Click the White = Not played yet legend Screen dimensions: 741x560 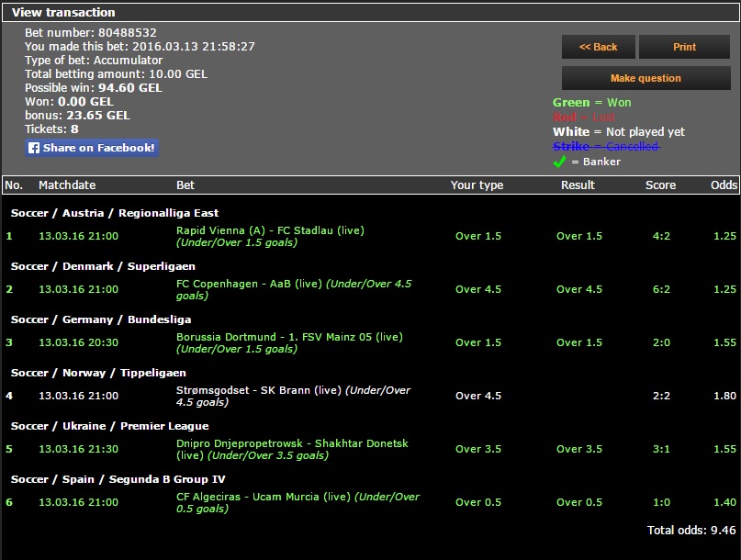tap(619, 132)
